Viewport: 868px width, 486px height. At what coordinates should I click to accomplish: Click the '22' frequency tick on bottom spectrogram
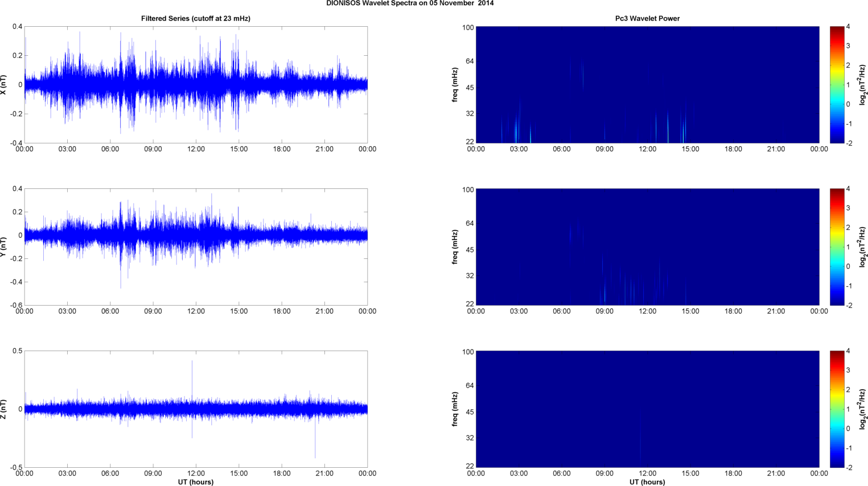coord(470,466)
